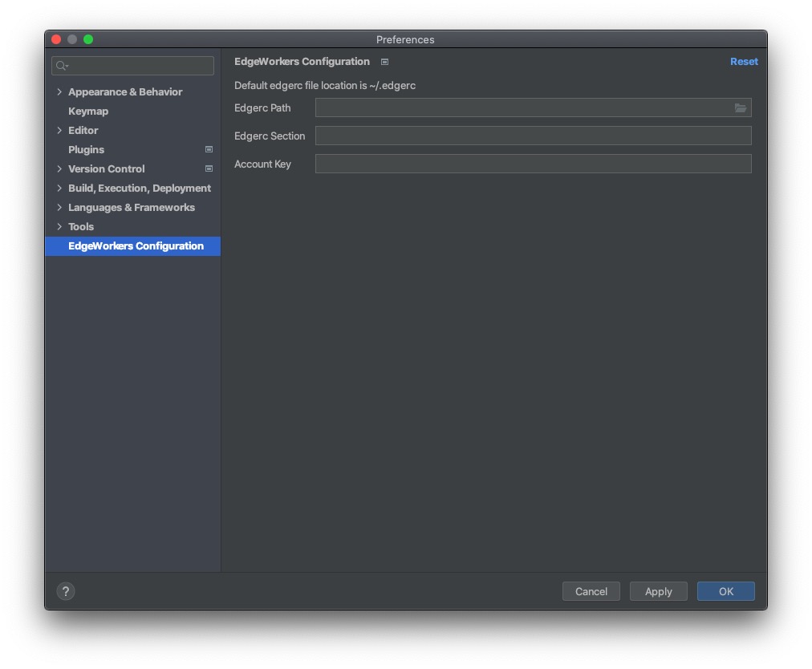This screenshot has height=669, width=812.
Task: Click the Reset link
Action: (x=744, y=62)
